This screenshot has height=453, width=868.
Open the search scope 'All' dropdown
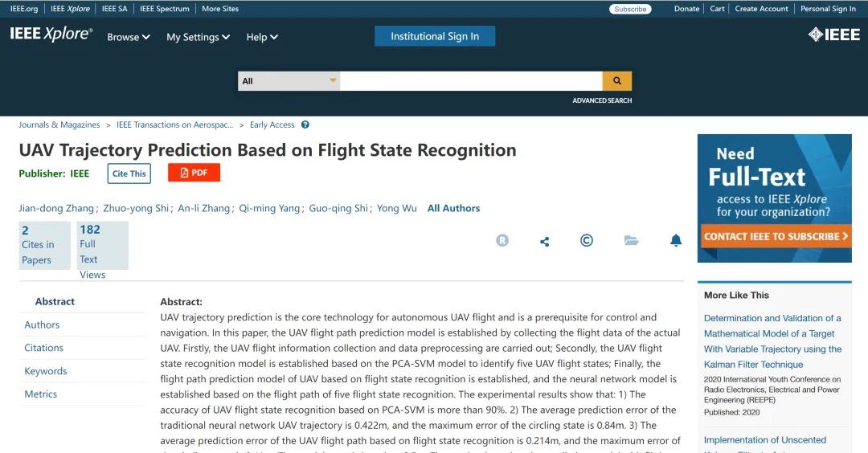coord(289,81)
